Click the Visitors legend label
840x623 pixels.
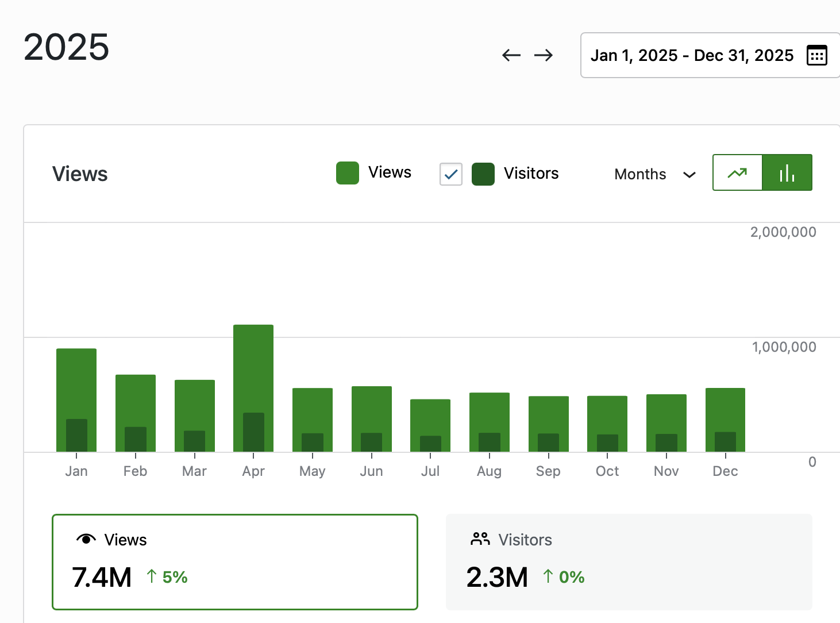pyautogui.click(x=531, y=174)
